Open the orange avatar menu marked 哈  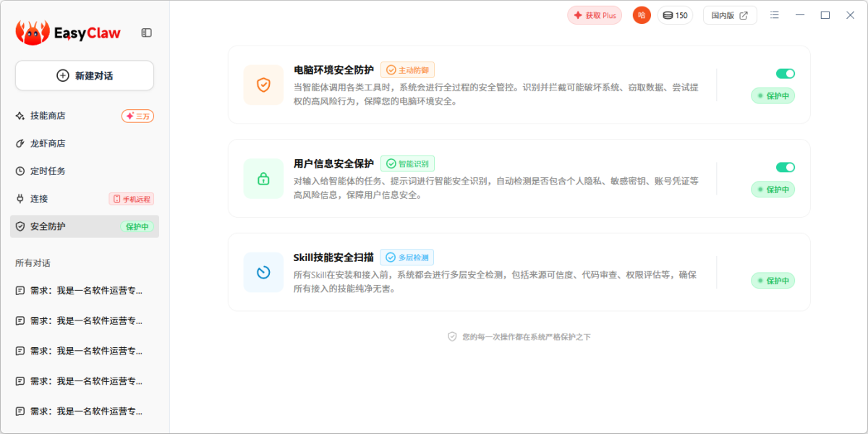pos(641,14)
